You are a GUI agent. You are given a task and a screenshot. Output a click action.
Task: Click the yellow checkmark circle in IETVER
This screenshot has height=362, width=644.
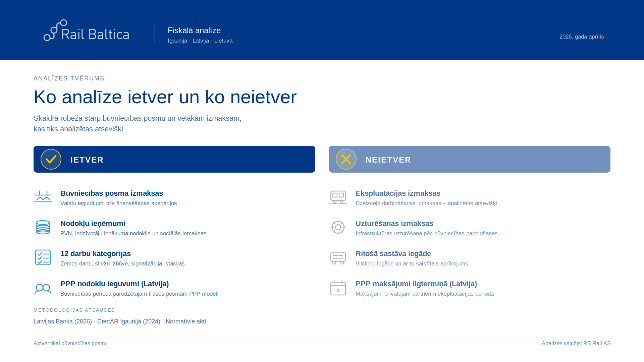(x=51, y=159)
